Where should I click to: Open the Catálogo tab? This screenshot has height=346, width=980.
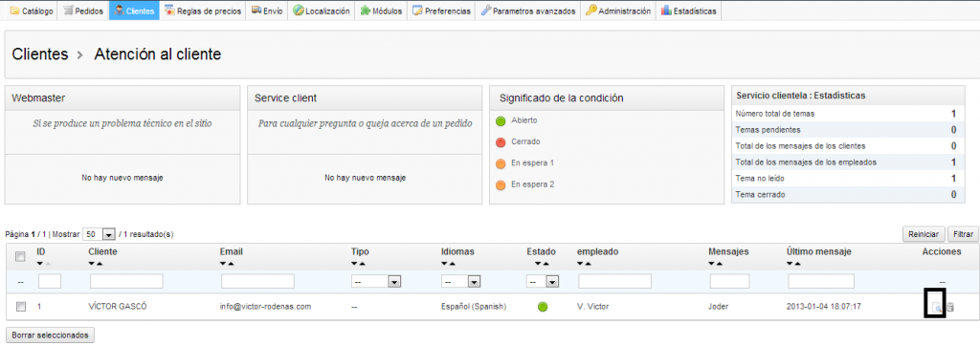tap(32, 11)
